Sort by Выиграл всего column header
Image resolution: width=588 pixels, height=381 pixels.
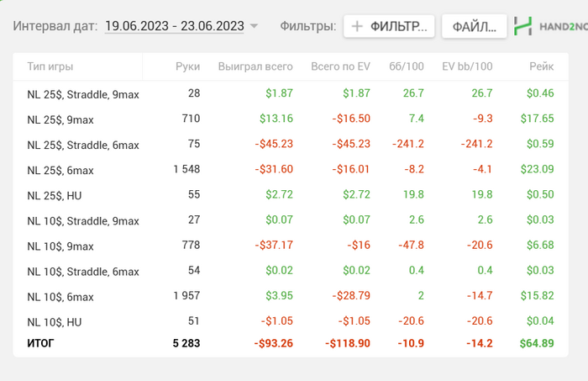pyautogui.click(x=255, y=66)
